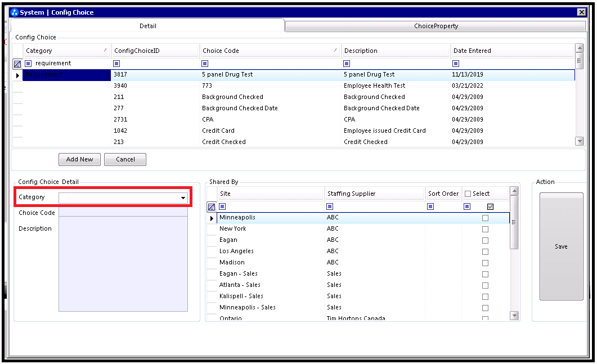
Task: Click the Select column filter icon
Action: (x=467, y=206)
